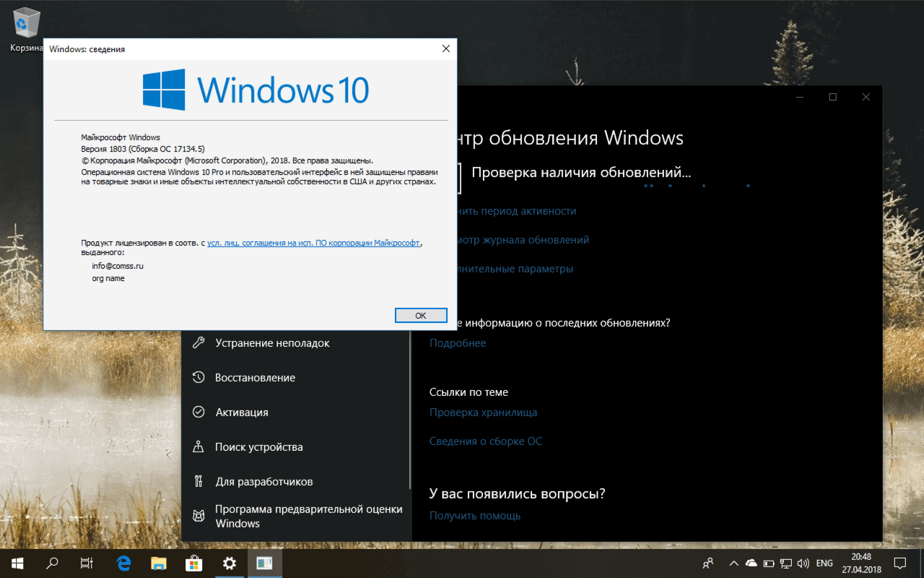Open Поиск устройства via its location icon
This screenshot has width=924, height=578.
[198, 447]
